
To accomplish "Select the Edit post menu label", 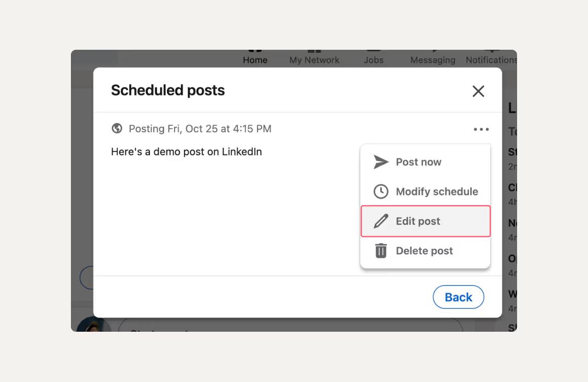I will coord(418,221).
